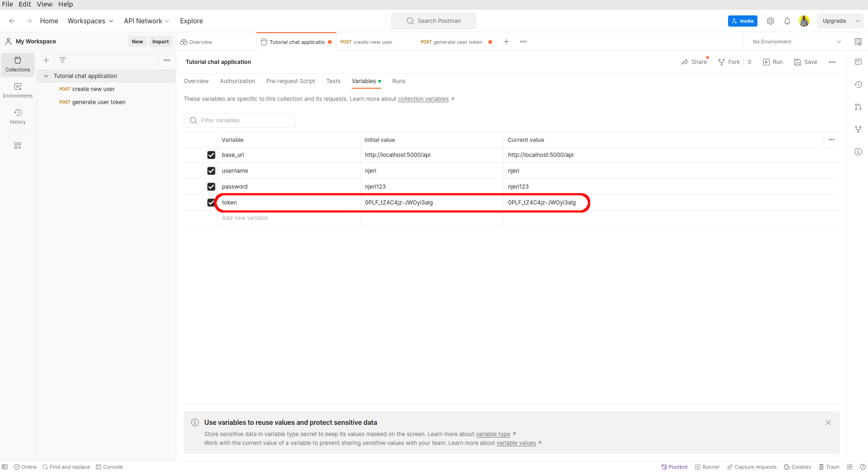Click the New button
The image size is (868, 472).
coord(137,42)
